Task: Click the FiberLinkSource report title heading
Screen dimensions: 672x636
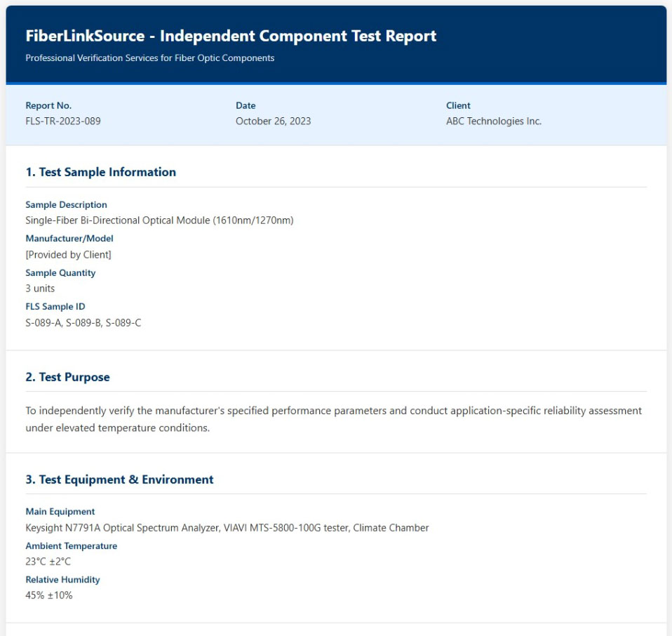Action: coord(231,37)
